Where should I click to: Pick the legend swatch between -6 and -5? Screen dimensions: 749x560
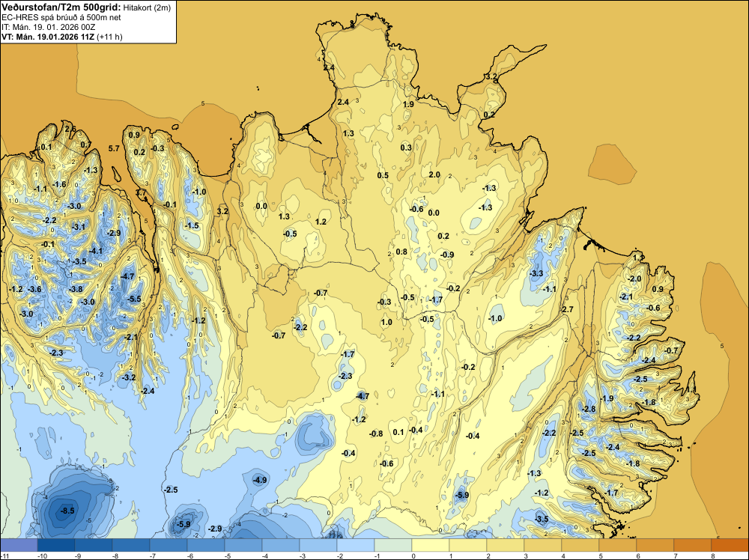pos(206,545)
